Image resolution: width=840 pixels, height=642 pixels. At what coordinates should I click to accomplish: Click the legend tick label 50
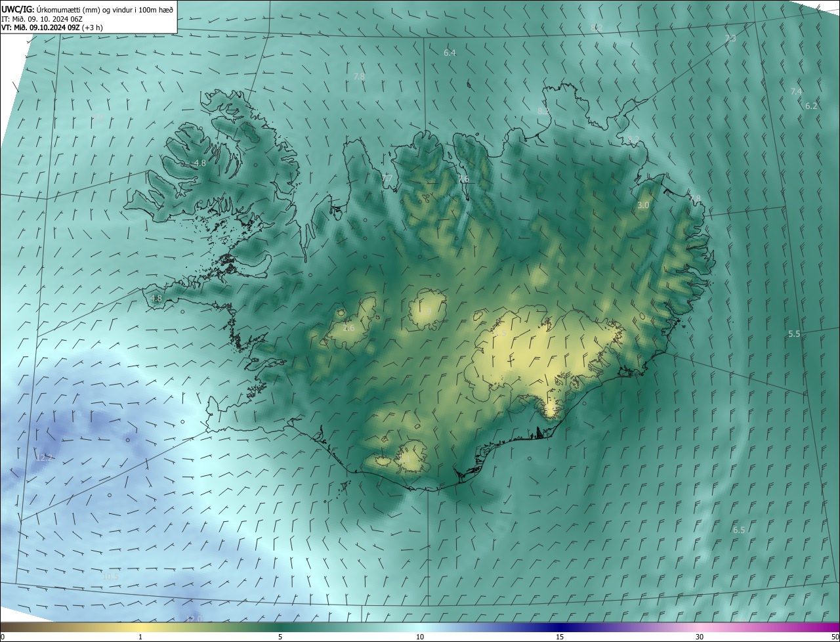[x=835, y=637]
